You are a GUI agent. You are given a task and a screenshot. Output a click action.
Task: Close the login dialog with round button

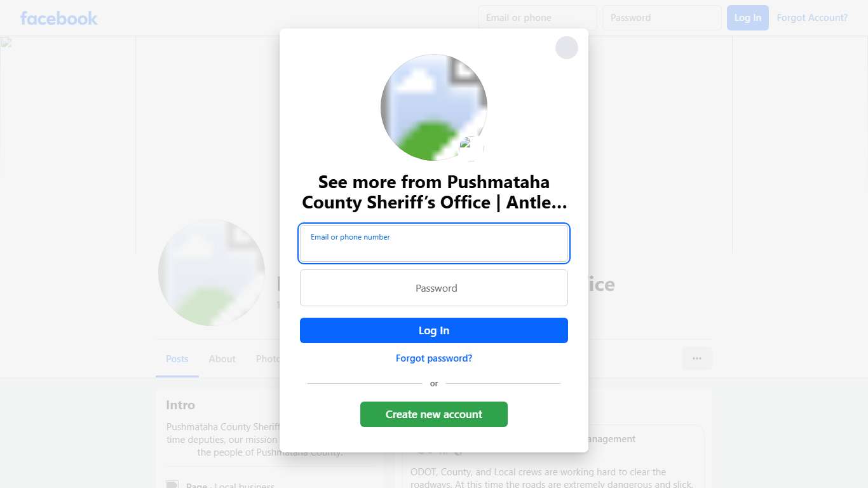(567, 48)
